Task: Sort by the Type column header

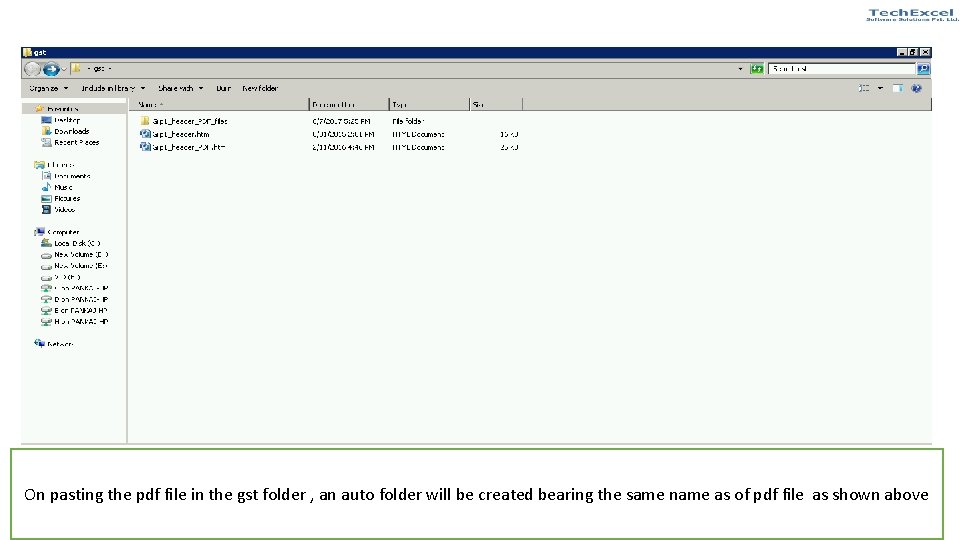Action: point(429,105)
